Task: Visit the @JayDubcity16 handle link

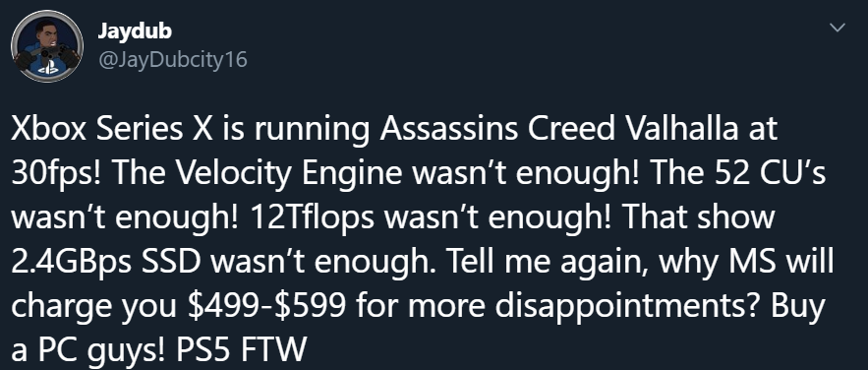Action: 172,59
